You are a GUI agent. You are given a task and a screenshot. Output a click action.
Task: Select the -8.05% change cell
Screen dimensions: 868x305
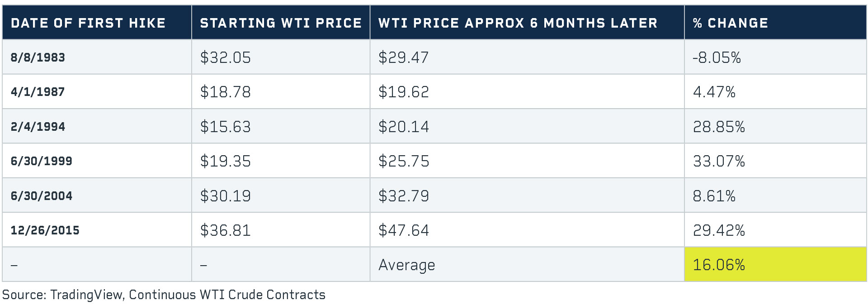717,57
